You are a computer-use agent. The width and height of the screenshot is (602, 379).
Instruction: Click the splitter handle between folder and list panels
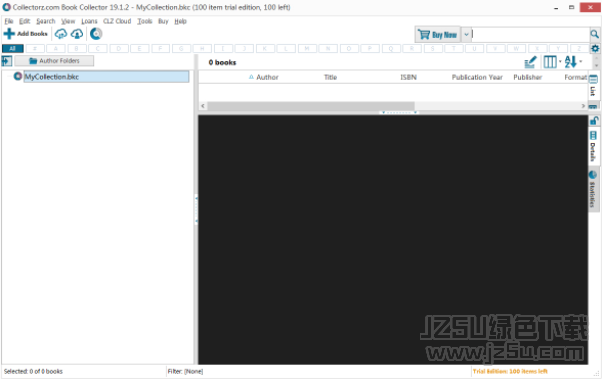(x=196, y=210)
